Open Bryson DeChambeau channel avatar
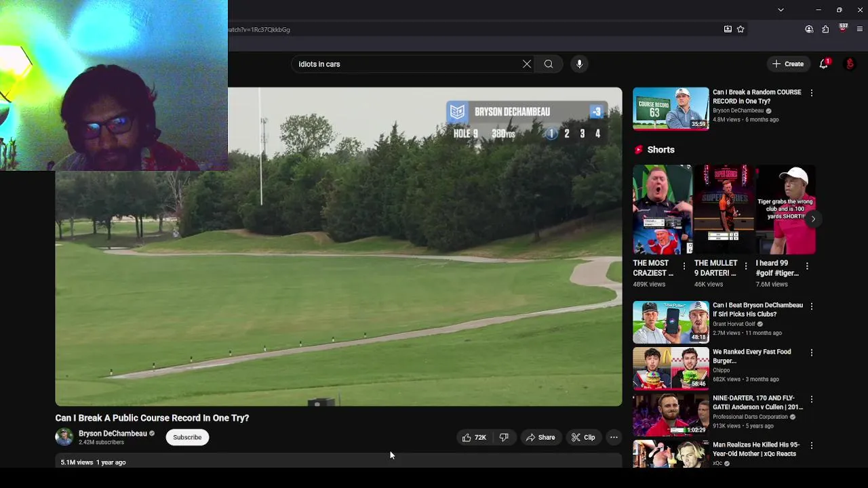The height and width of the screenshot is (488, 868). click(x=64, y=437)
